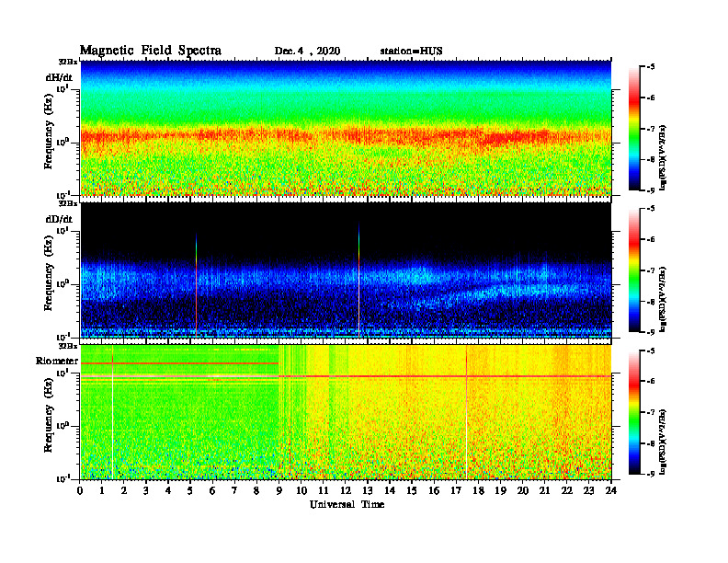728x563 pixels.
Task: Click hour tick label "23" on time axis
Action: (x=588, y=491)
